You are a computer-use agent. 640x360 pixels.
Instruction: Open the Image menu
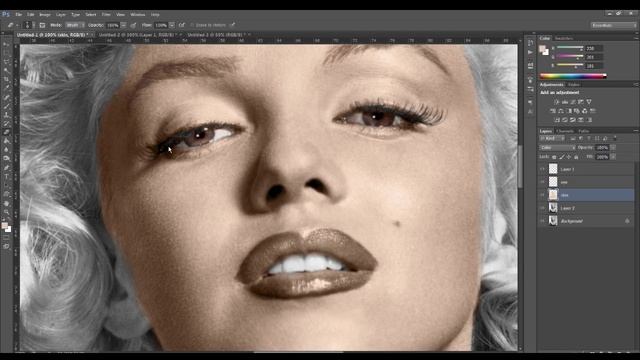(44, 14)
